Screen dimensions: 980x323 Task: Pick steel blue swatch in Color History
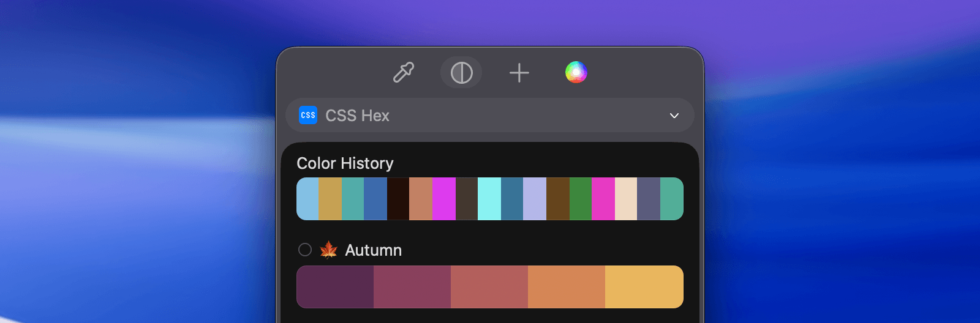(x=512, y=199)
